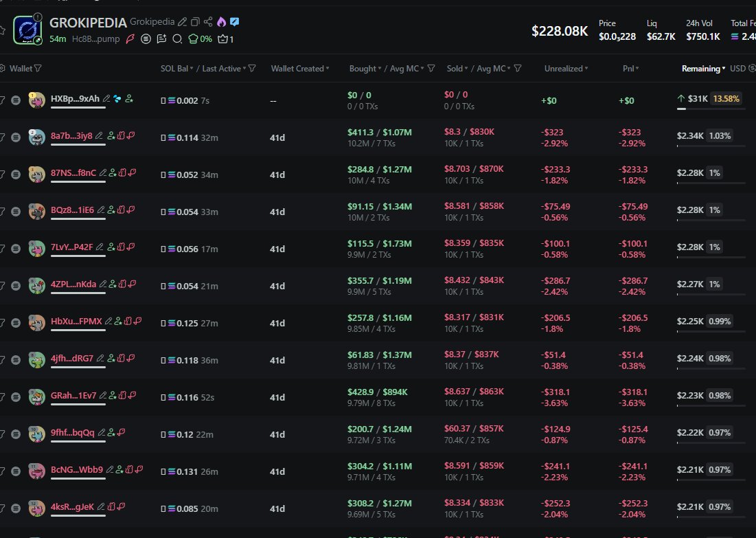Click the pink bear icon beside 87NS...f8nC
The width and height of the screenshot is (756, 538).
(x=122, y=172)
